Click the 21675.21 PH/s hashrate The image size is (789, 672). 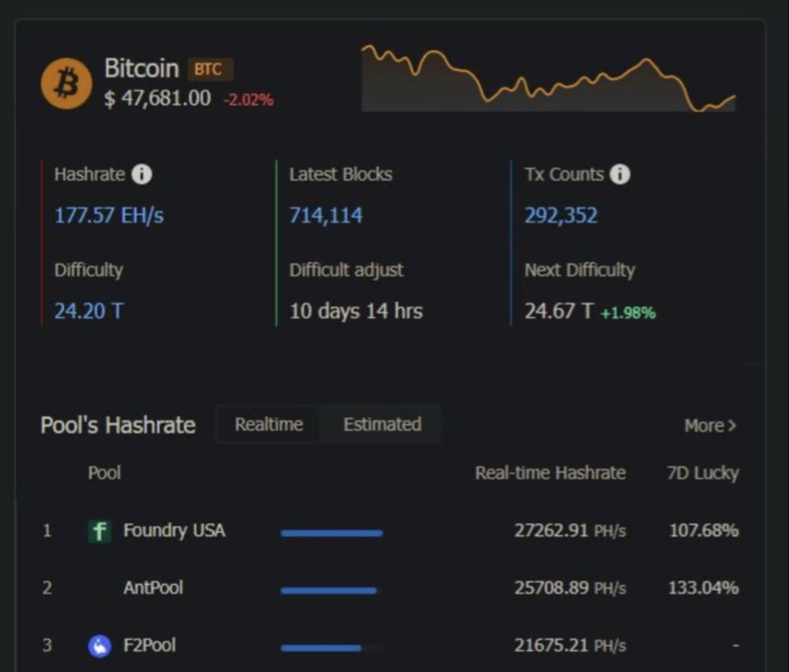[570, 645]
